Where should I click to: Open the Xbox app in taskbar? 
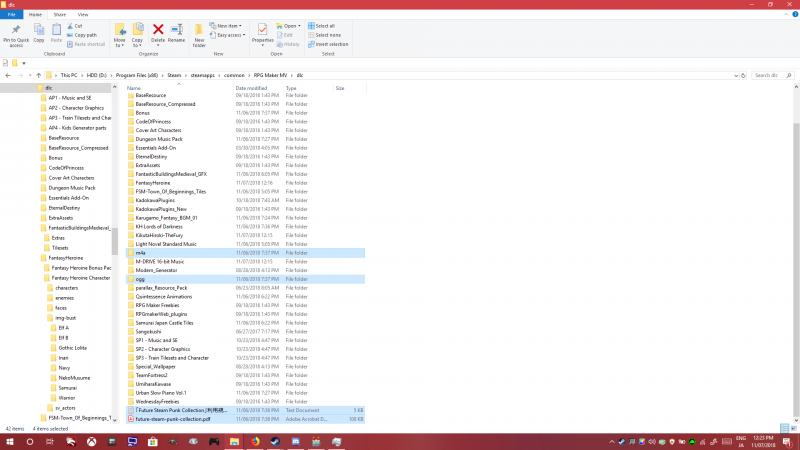pyautogui.click(x=91, y=442)
